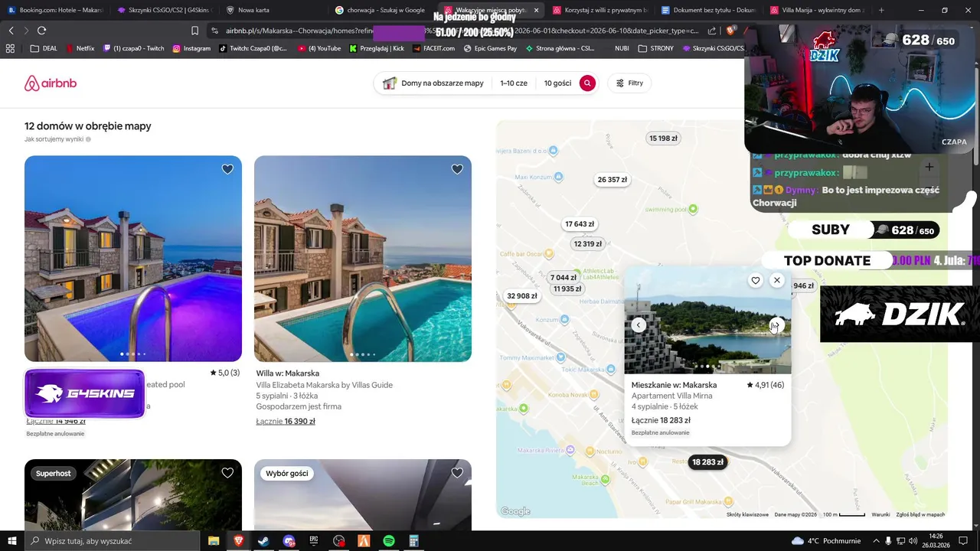Click the taskbar search box
The height and width of the screenshot is (551, 980).
pyautogui.click(x=112, y=541)
